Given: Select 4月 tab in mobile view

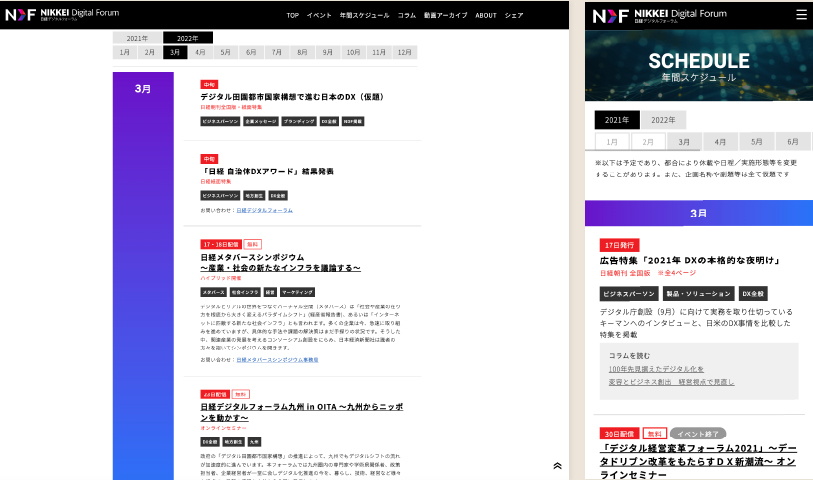Looking at the screenshot, I should pos(720,142).
